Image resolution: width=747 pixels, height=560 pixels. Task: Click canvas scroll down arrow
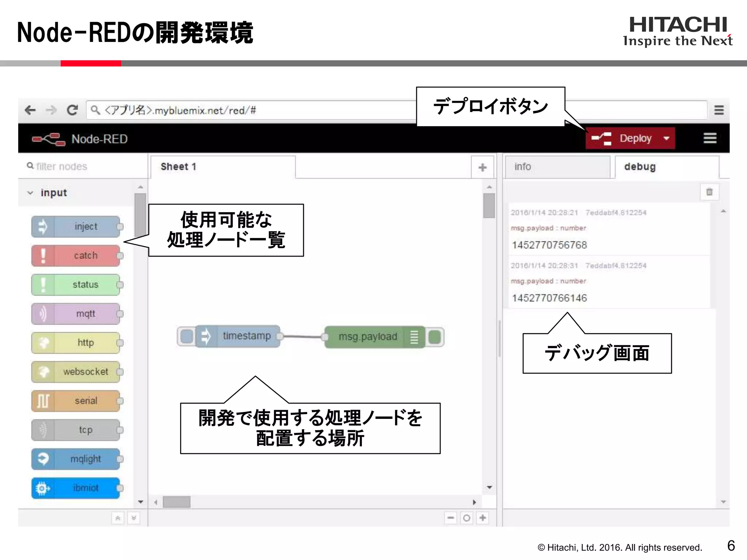(x=489, y=487)
